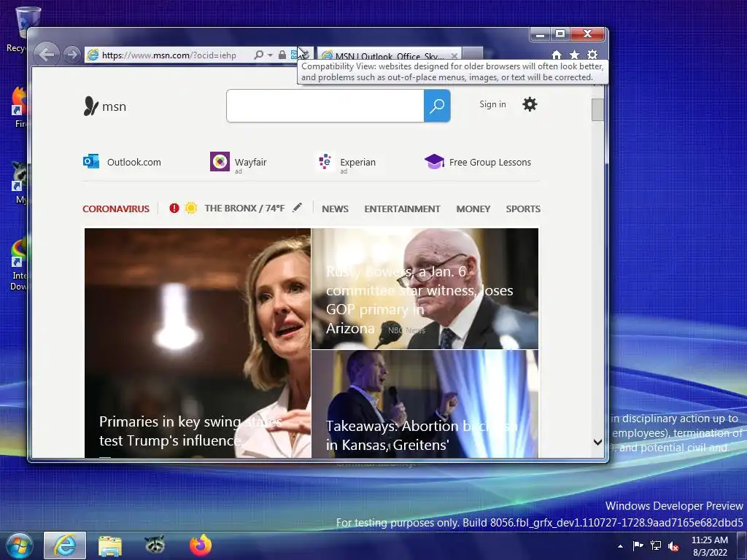Close the MSN tab with its X
The image size is (747, 560).
pos(454,55)
